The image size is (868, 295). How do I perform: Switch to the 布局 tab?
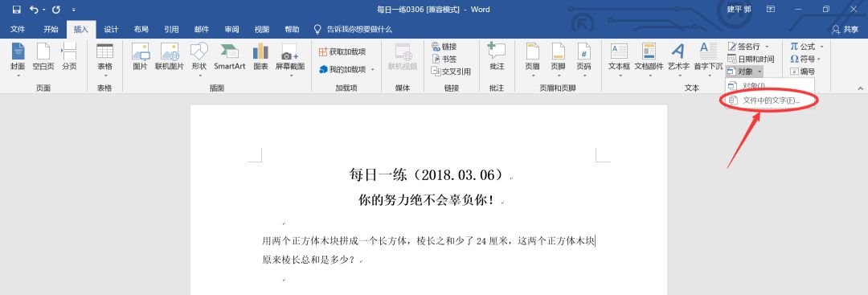(x=141, y=29)
